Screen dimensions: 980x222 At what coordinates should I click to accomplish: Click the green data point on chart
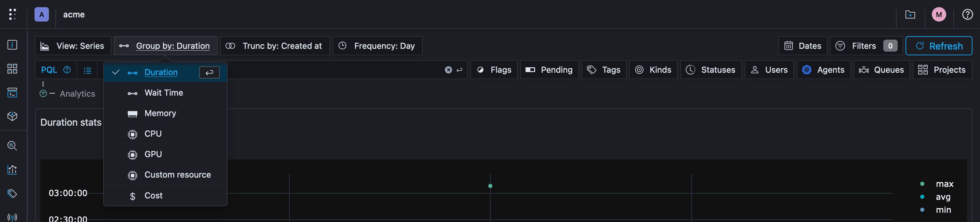[x=490, y=186]
